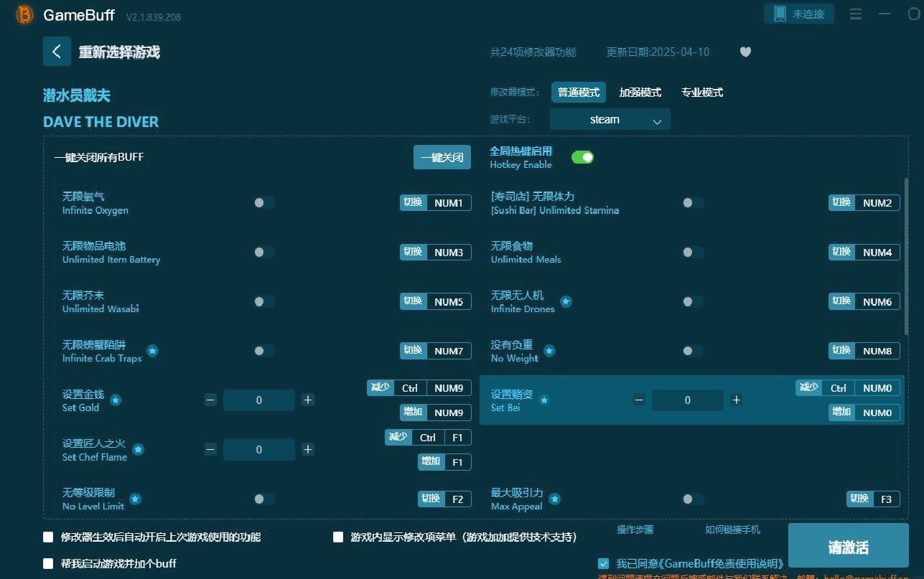This screenshot has height=579, width=924.
Task: Switch on the No Weight toggle
Action: 693,351
